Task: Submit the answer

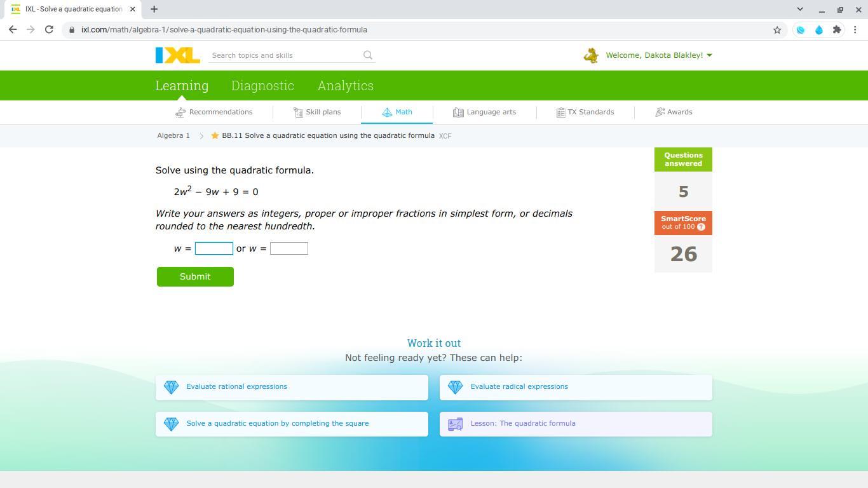Action: [195, 276]
